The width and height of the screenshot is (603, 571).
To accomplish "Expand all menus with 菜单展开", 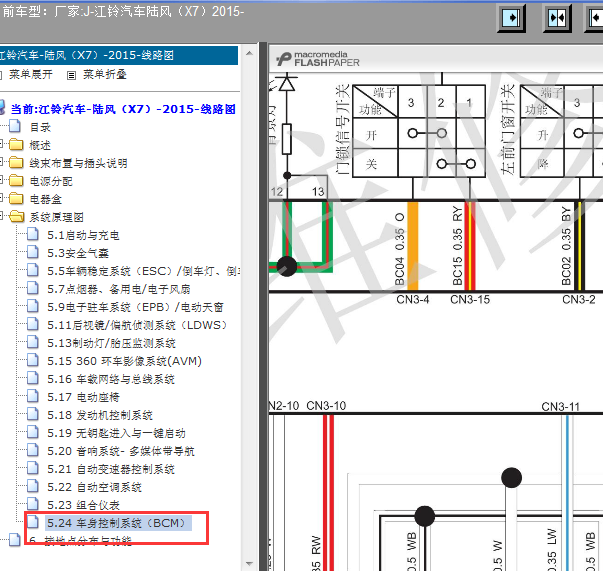I will 31,74.
